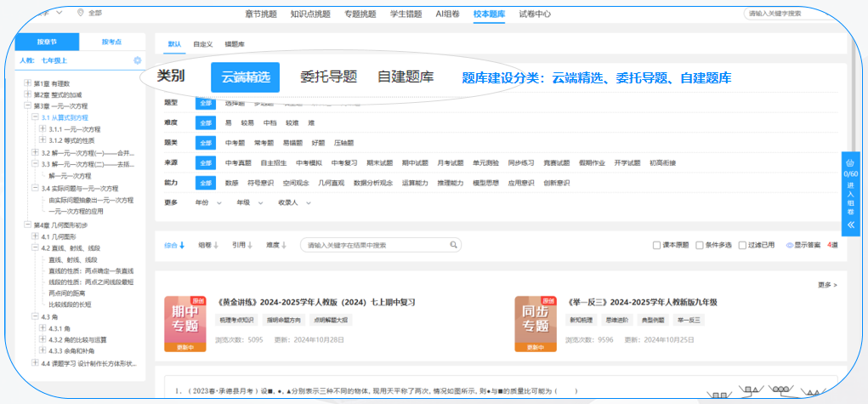Filter ability by 几何直观
Screen dimensions: 868x404
pos(332,183)
